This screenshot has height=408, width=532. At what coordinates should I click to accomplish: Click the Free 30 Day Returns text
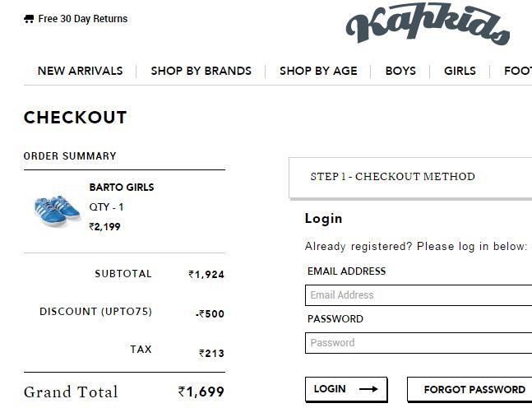[83, 19]
